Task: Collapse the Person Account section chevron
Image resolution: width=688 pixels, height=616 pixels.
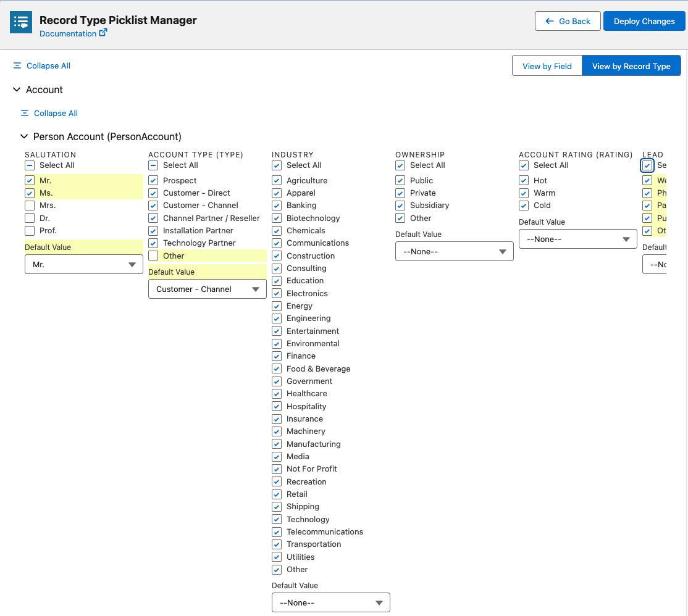Action: (x=24, y=136)
